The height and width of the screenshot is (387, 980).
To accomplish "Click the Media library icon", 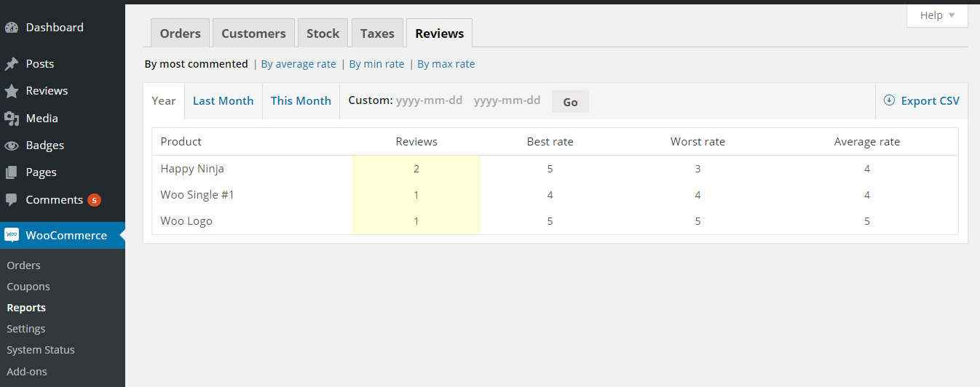I will (12, 118).
